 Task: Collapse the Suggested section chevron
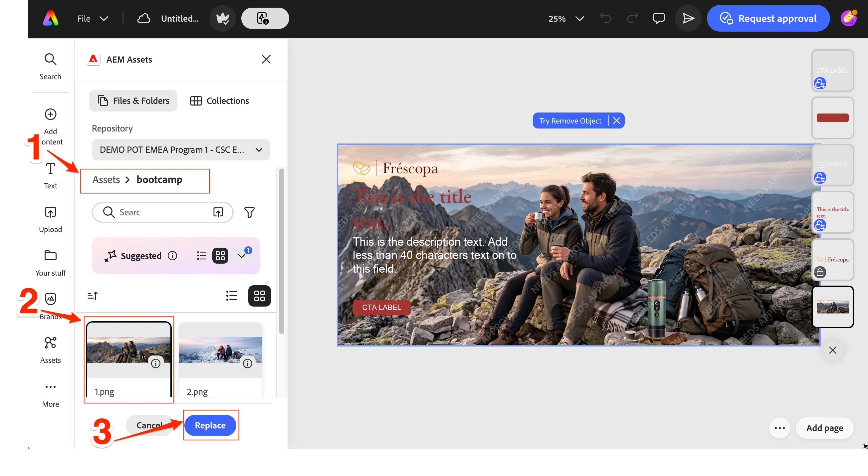tap(242, 256)
